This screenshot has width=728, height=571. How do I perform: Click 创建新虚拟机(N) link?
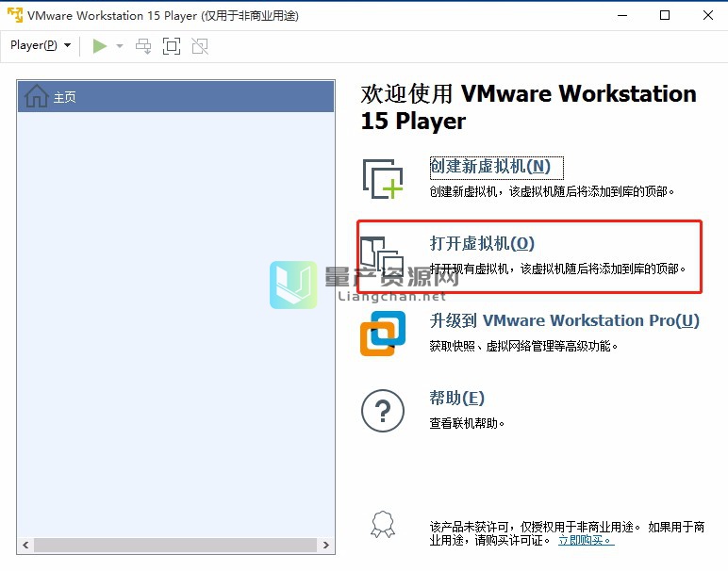[490, 166]
